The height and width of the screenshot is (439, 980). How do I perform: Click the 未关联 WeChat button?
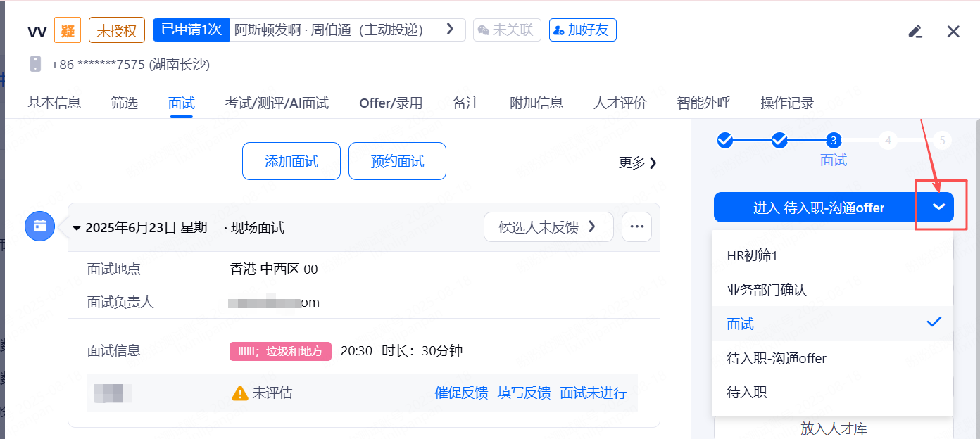[x=507, y=30]
